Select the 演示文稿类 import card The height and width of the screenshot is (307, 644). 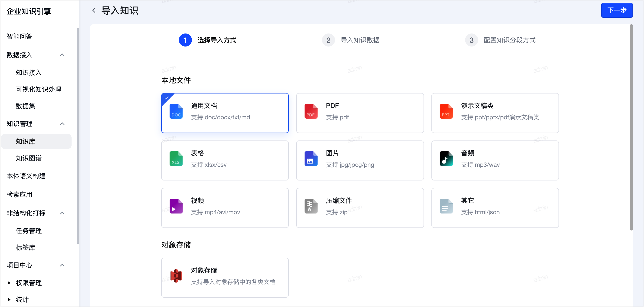tap(495, 113)
